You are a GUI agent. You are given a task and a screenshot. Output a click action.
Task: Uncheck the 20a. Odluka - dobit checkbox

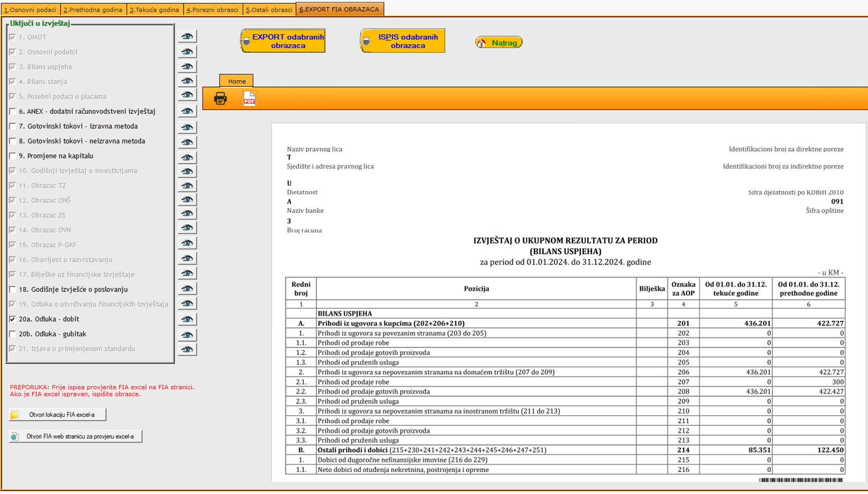point(13,319)
